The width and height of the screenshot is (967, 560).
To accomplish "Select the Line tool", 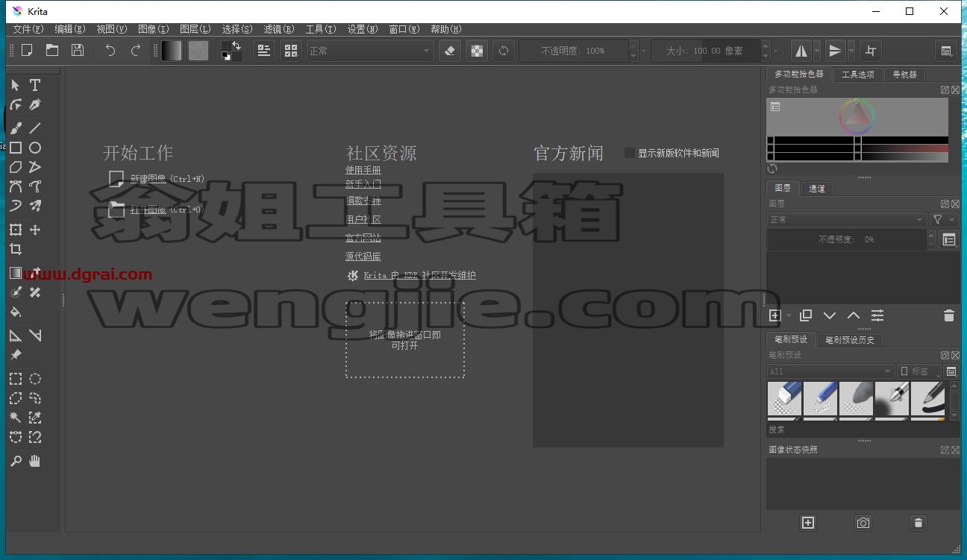I will tap(35, 128).
